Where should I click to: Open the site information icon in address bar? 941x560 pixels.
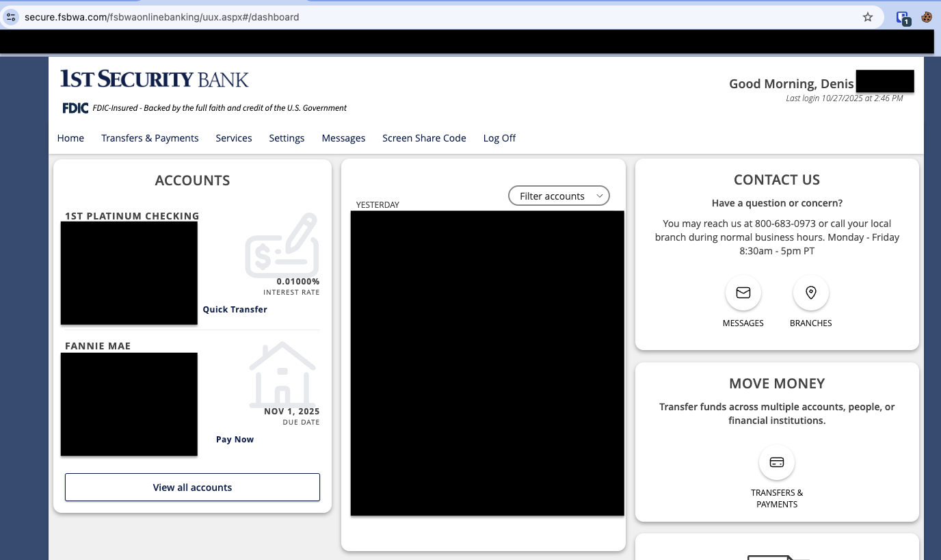[x=11, y=17]
